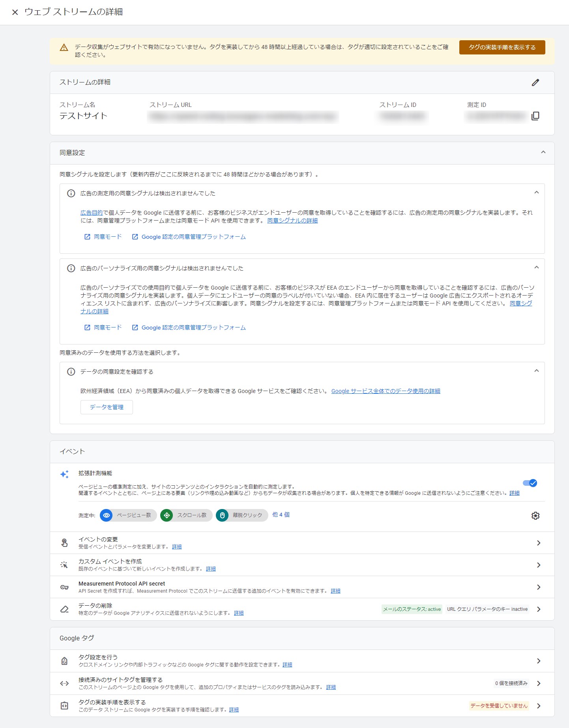Click the ページビュー数 eye icon chip

[x=106, y=515]
